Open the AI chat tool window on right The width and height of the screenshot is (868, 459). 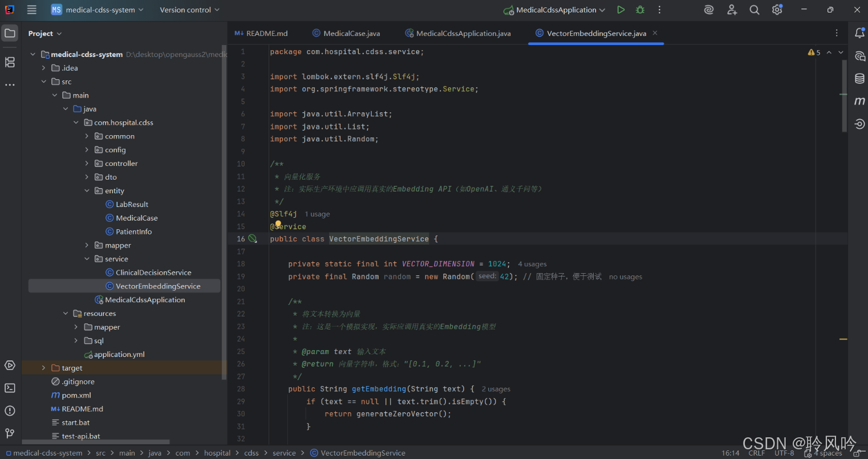(859, 56)
